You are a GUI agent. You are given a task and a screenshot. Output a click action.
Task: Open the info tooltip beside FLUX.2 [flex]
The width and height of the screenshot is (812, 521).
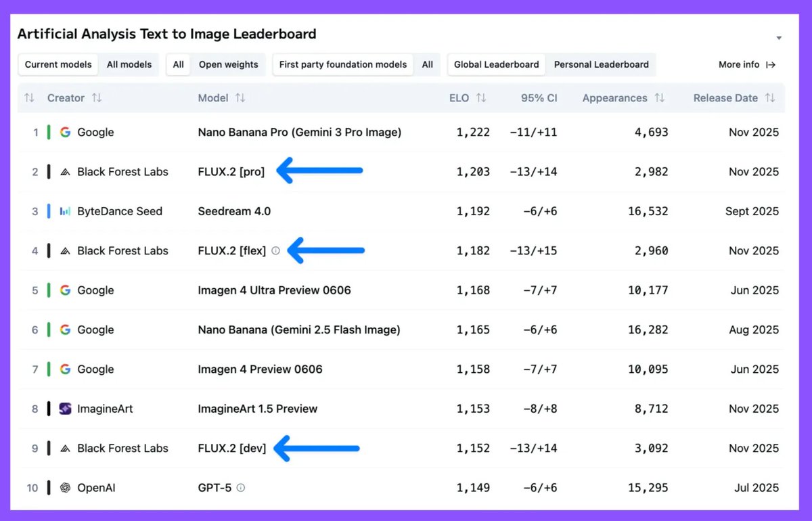(275, 250)
